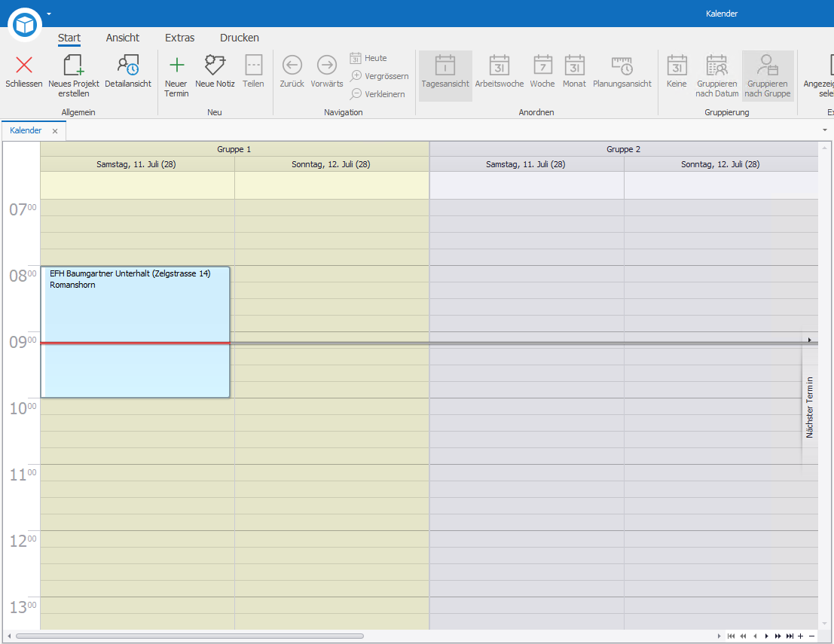Open the Detailansicht view
Viewport: 834px width, 644px height.
(127, 71)
